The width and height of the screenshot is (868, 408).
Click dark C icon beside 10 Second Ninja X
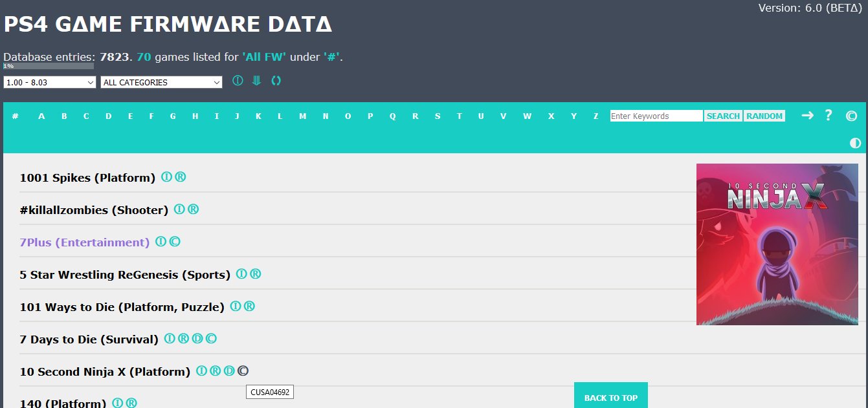243,370
